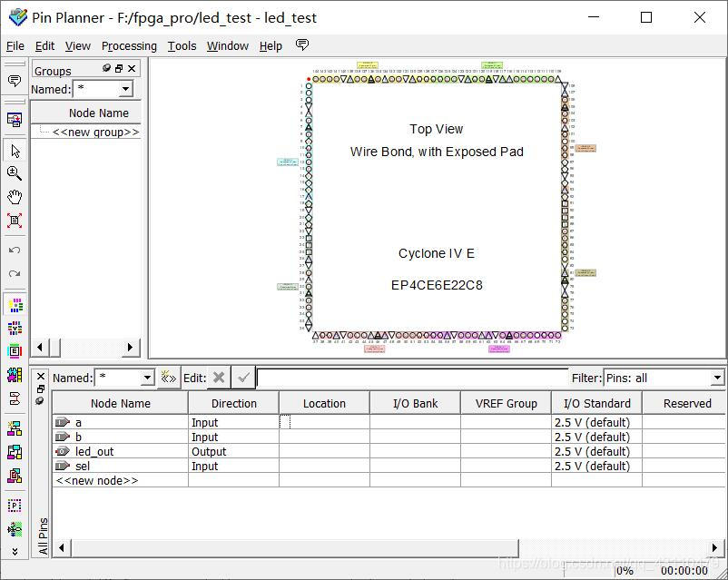Image resolution: width=728 pixels, height=580 pixels.
Task: Open the Help menu
Action: tap(271, 46)
